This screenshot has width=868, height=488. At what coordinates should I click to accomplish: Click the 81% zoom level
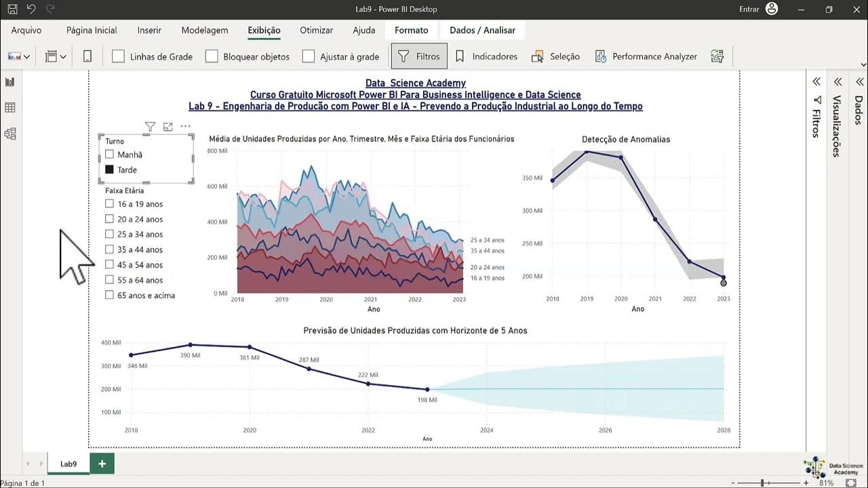click(826, 483)
